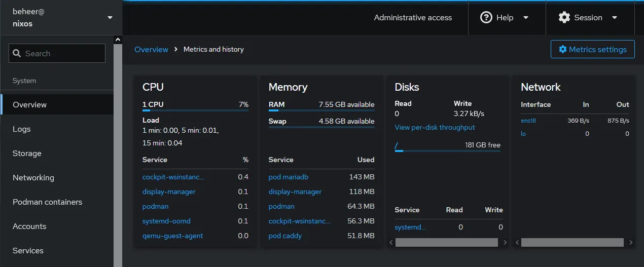The width and height of the screenshot is (644, 267).
Task: Click the root filesystem usage bar
Action: [x=447, y=151]
